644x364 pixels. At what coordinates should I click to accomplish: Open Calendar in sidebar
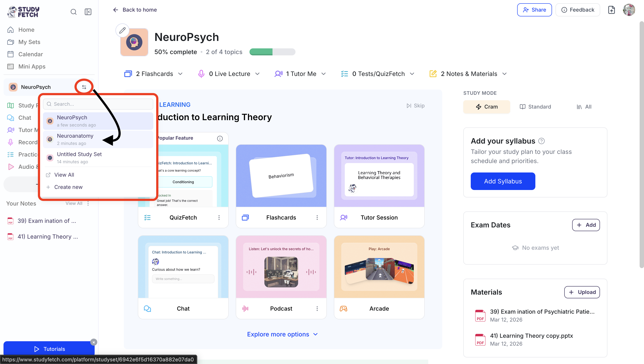(x=25, y=54)
